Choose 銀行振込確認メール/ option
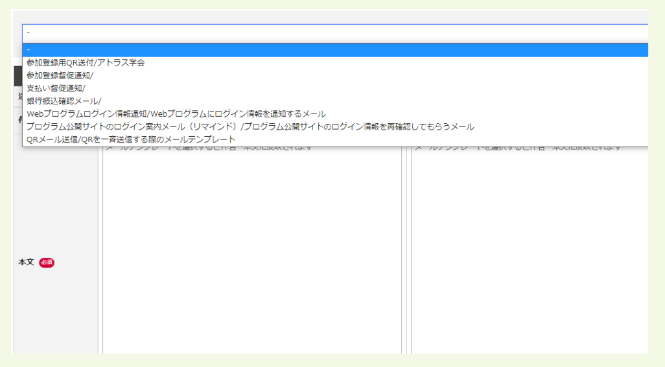This screenshot has height=367, width=665. (x=335, y=101)
